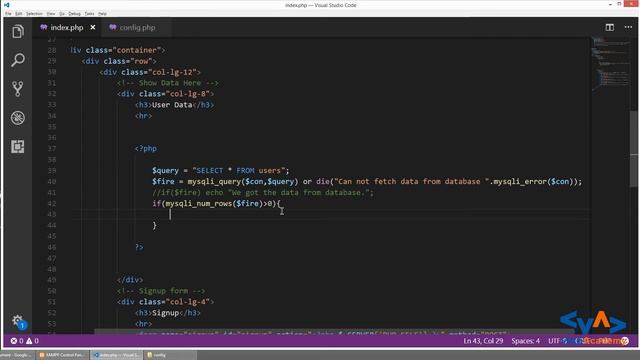Screen dimensions: 640x360
Task: Open XAMPP Control Panel from the taskbar
Action: click(62, 355)
